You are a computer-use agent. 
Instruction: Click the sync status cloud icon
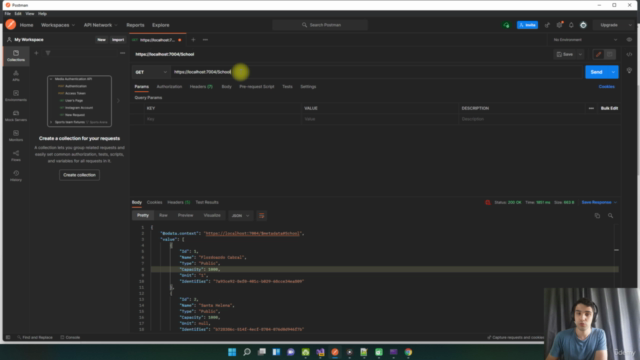pyautogui.click(x=506, y=25)
